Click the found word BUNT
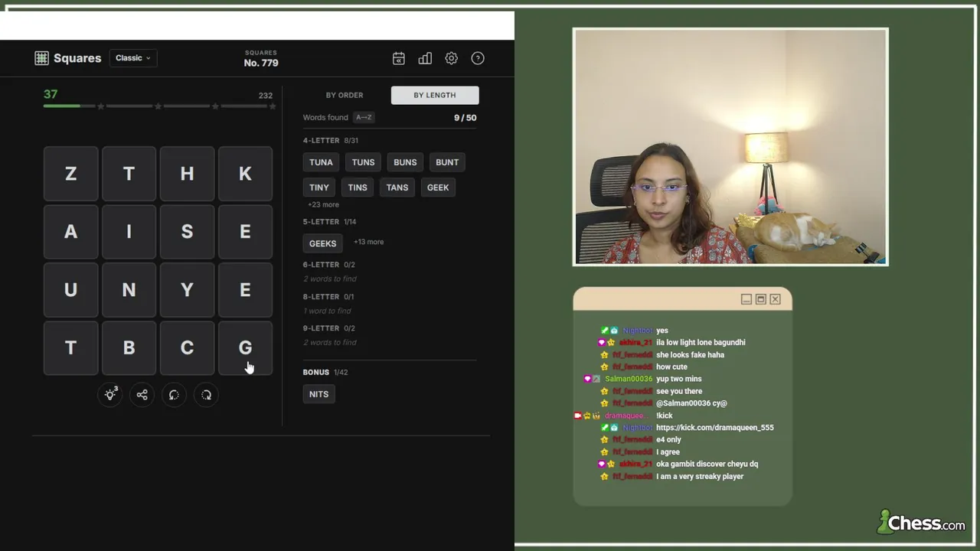 pyautogui.click(x=447, y=162)
